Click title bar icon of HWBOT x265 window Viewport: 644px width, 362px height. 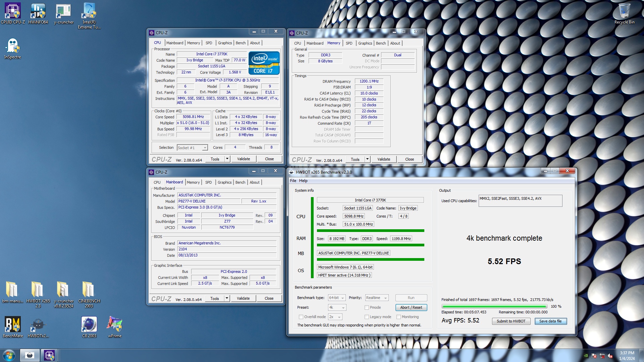pyautogui.click(x=291, y=172)
